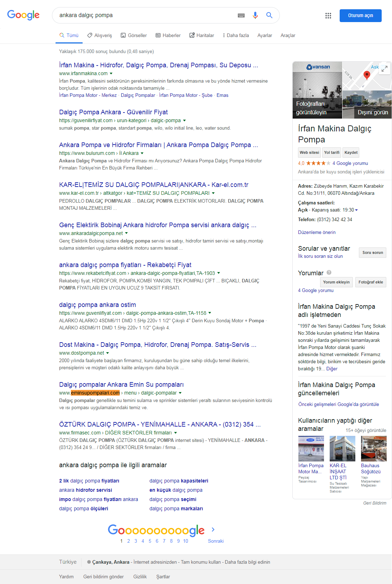Open the Dışını görün street view thumbnail
The height and width of the screenshot is (584, 392).
367,104
